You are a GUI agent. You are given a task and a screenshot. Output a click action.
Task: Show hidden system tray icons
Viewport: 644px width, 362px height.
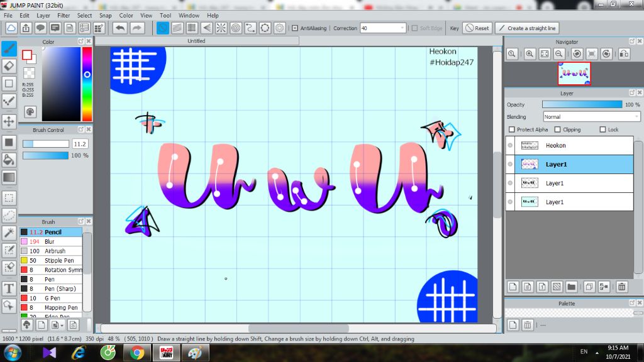[597, 353]
